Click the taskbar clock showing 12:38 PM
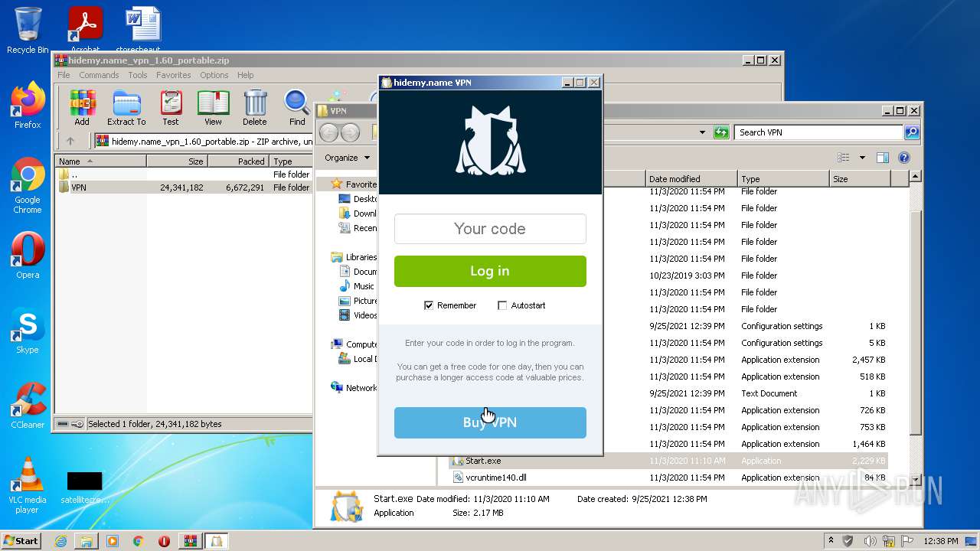 [939, 541]
